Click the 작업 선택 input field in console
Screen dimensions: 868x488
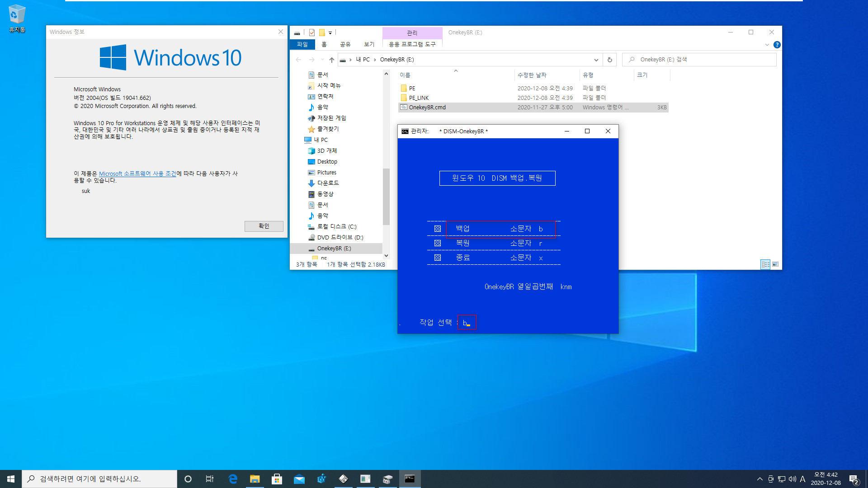point(467,322)
